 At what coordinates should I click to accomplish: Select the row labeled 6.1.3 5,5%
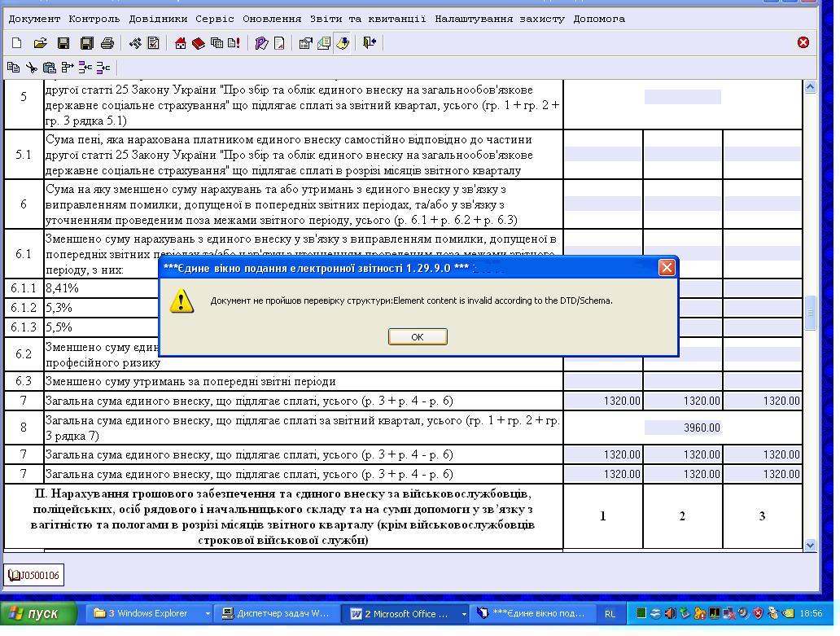(82, 327)
